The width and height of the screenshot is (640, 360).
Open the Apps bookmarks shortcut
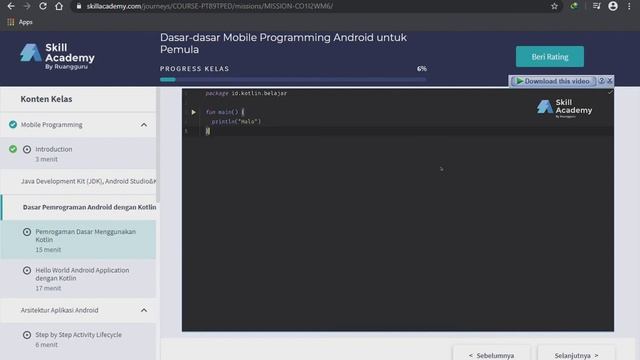coord(20,22)
